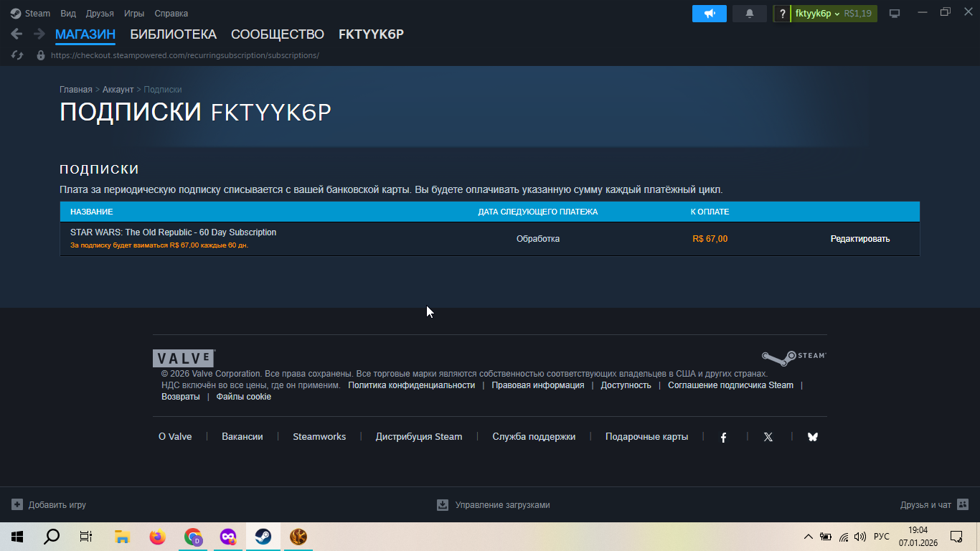Go to Главная in the breadcrumbs
The image size is (980, 551).
[76, 90]
